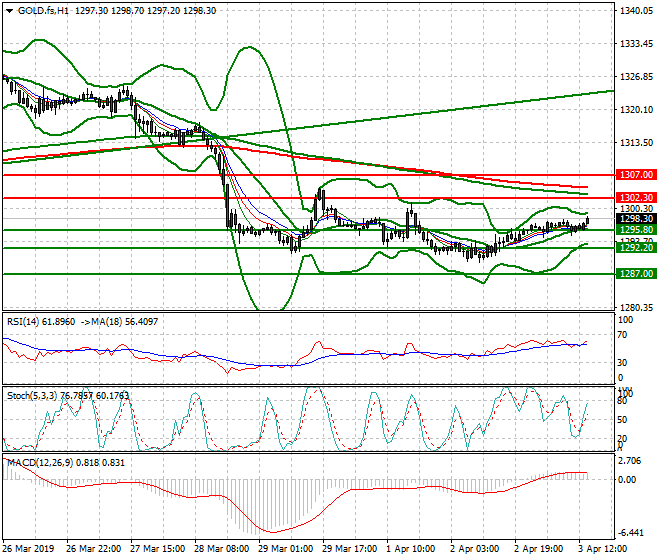Click the black triangle beside GOLD.fs title
The image size is (660, 560).
click(6, 11)
